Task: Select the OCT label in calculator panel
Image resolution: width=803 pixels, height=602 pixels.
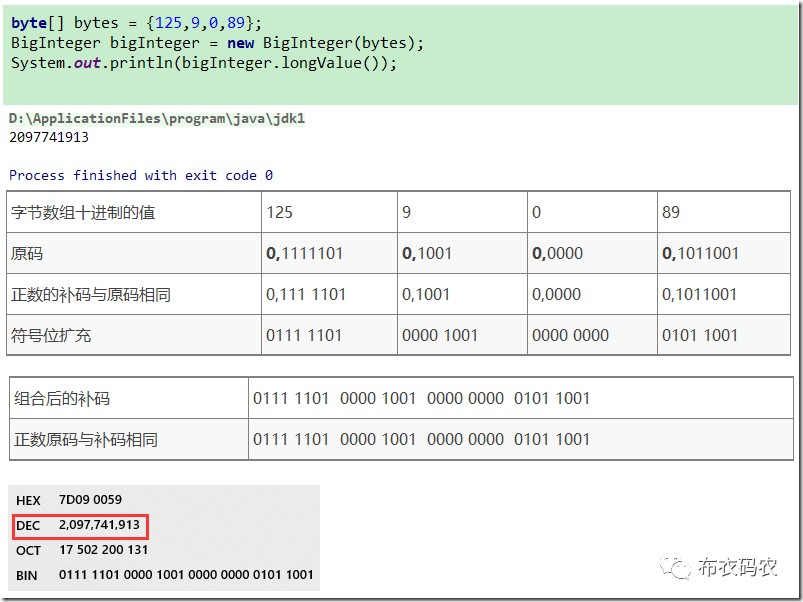Action: [28, 551]
